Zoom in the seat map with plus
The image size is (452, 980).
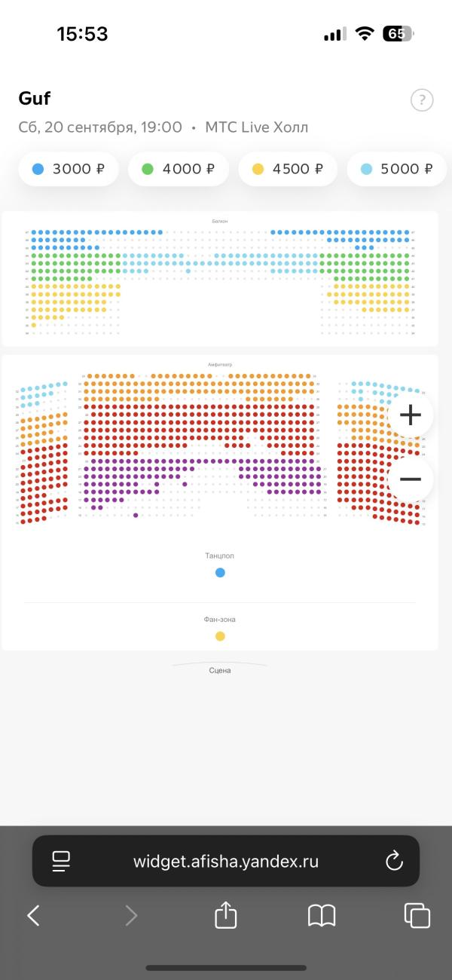click(410, 415)
